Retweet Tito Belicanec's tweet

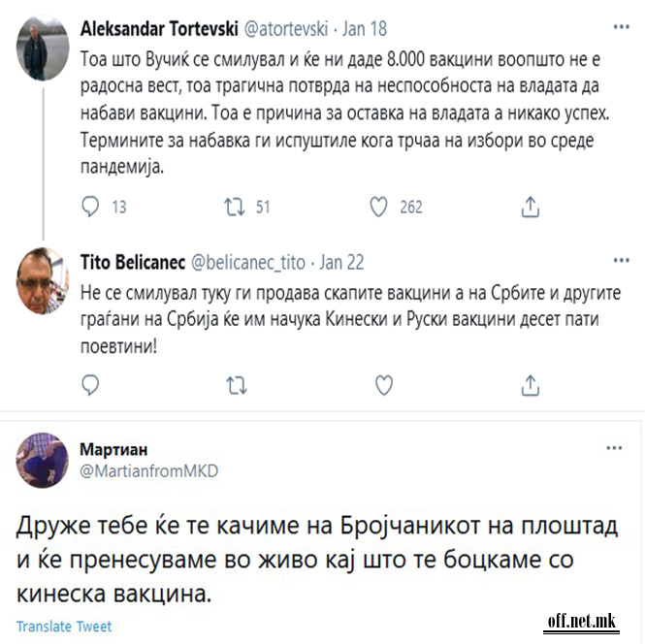click(235, 386)
